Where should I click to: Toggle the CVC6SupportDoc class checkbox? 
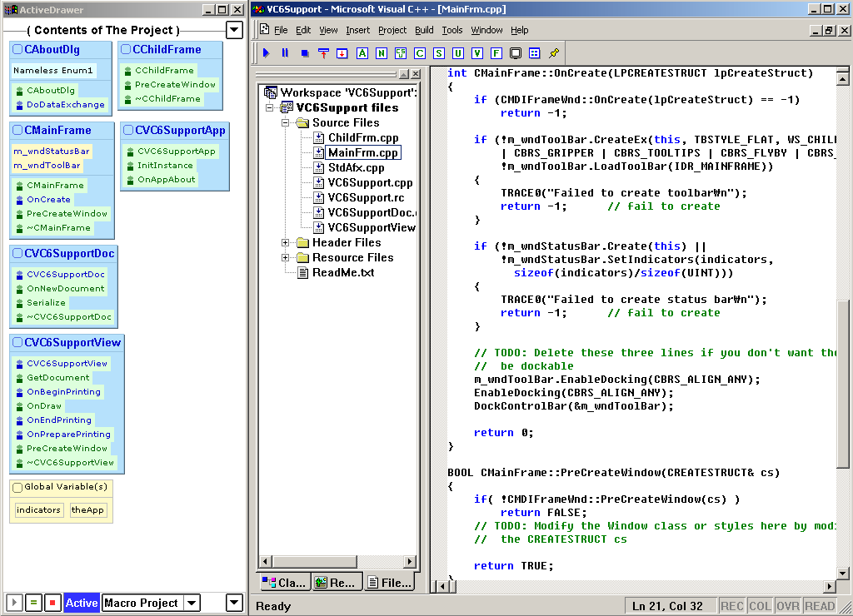pyautogui.click(x=17, y=253)
